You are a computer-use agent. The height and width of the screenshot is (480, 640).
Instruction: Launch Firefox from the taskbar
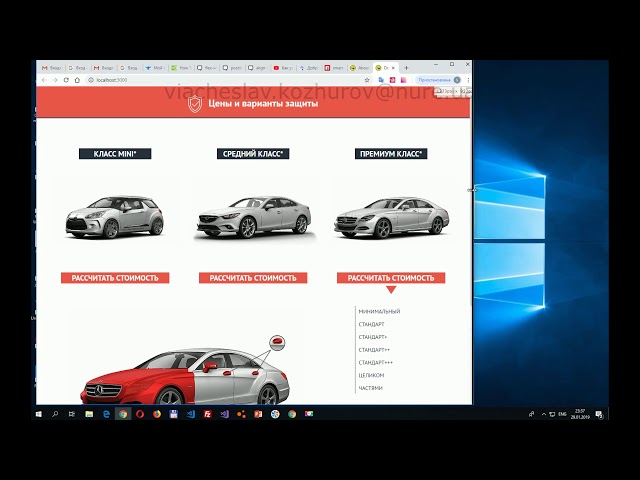[157, 414]
